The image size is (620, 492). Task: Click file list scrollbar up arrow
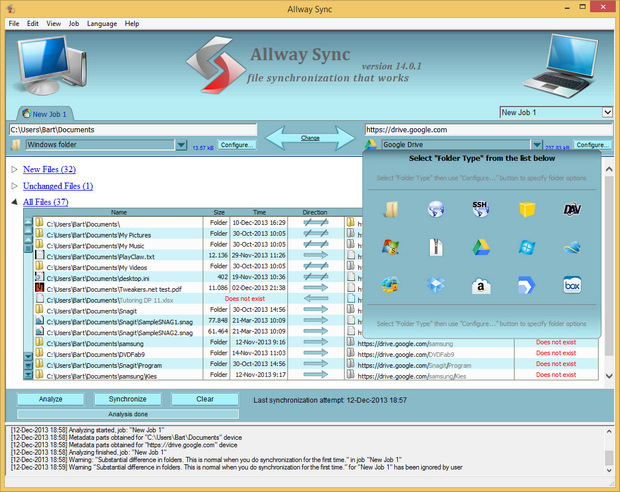pos(609,169)
